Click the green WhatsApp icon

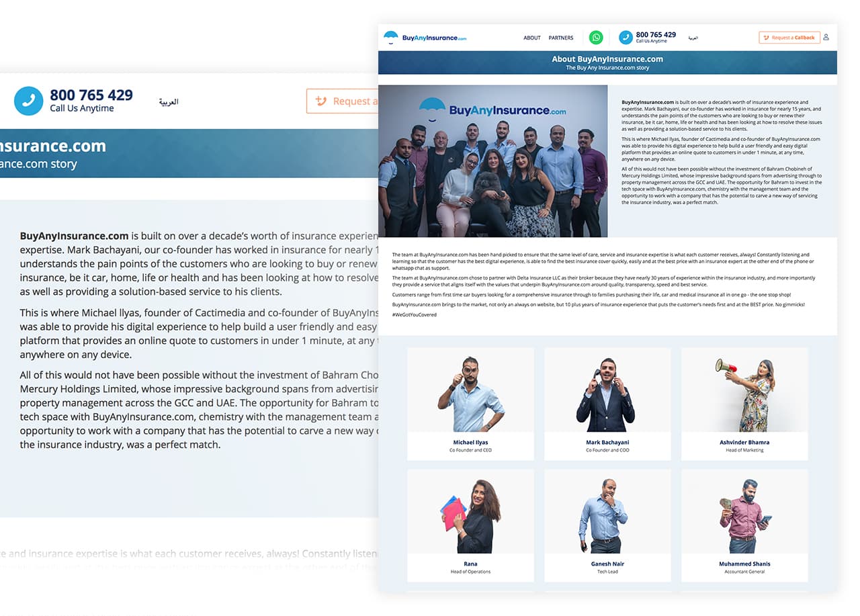pos(596,38)
